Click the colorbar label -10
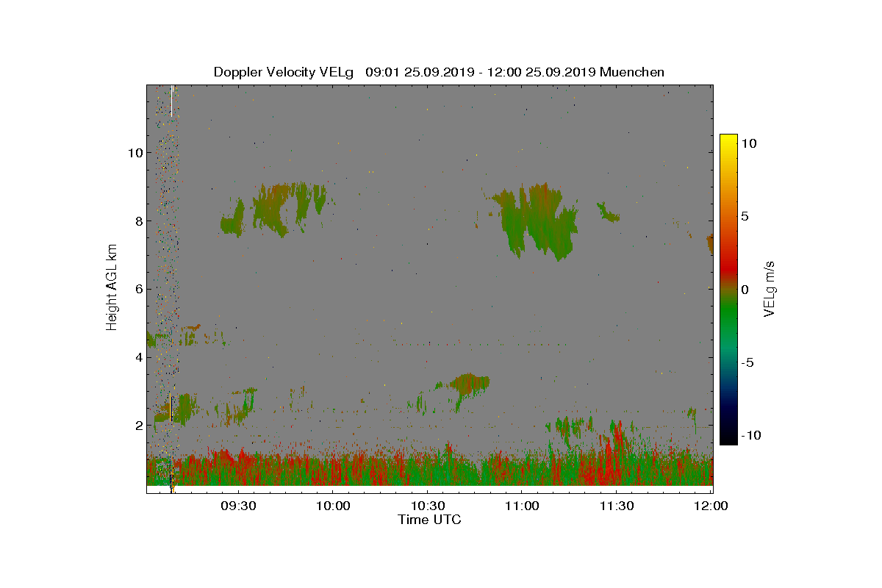 point(751,435)
